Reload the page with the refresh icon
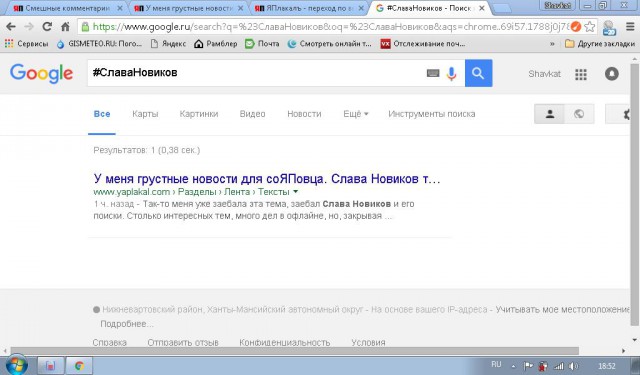Screen dimensions: 640x375 coord(47,27)
